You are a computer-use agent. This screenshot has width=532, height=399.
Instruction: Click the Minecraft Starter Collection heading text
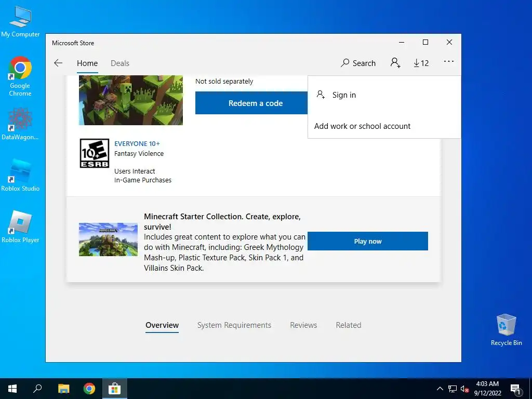(x=222, y=221)
